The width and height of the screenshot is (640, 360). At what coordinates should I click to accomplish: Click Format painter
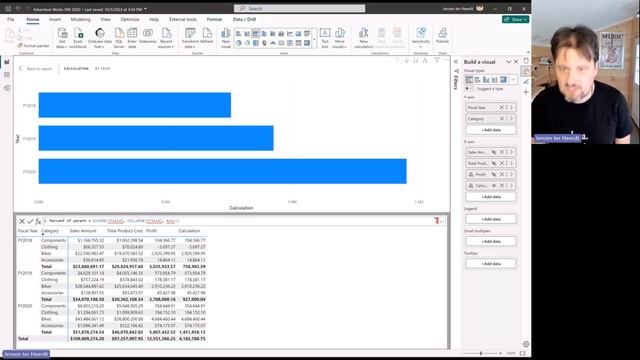click(x=33, y=46)
